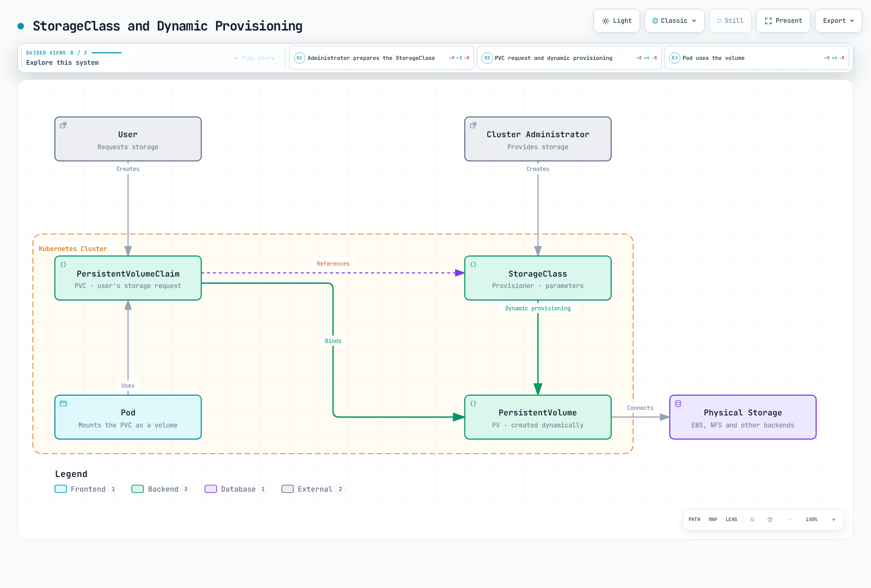Click the References edge label
This screenshot has width=871, height=588.
pos(333,264)
